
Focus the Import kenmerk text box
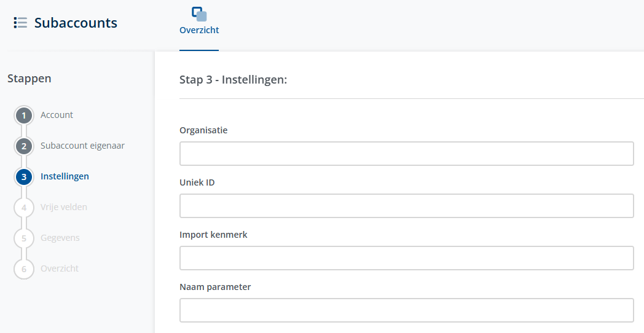point(406,258)
